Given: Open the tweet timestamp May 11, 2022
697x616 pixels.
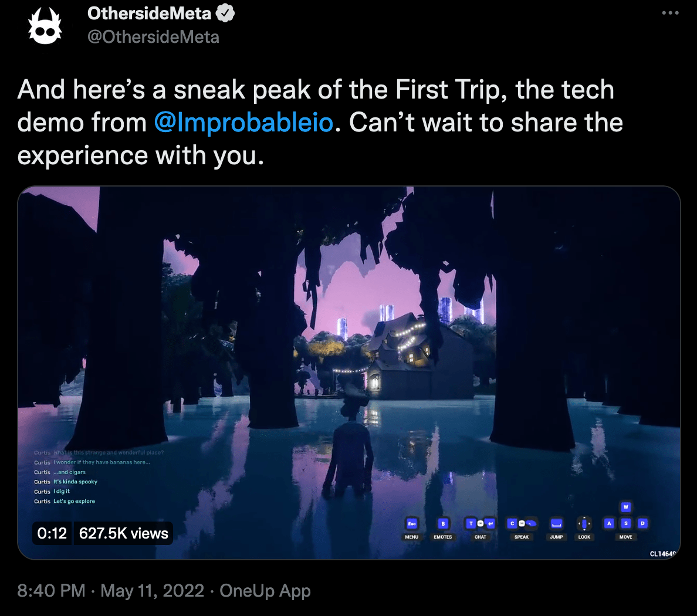Looking at the screenshot, I should (152, 591).
